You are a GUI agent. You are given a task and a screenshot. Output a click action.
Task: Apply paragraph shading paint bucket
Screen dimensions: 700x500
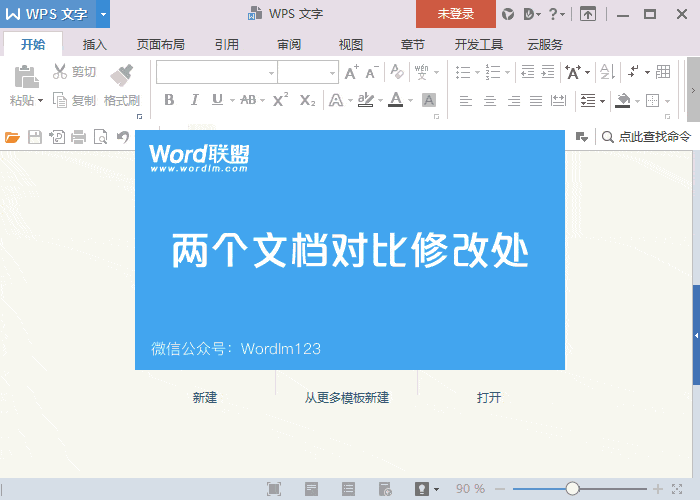coord(623,100)
